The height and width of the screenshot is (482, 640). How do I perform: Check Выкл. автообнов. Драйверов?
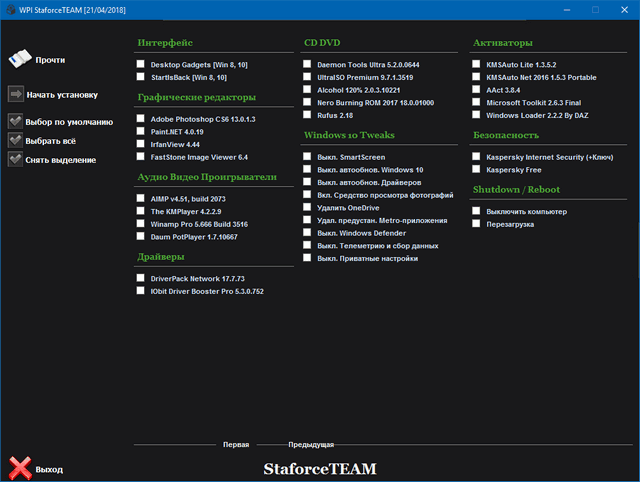307,182
